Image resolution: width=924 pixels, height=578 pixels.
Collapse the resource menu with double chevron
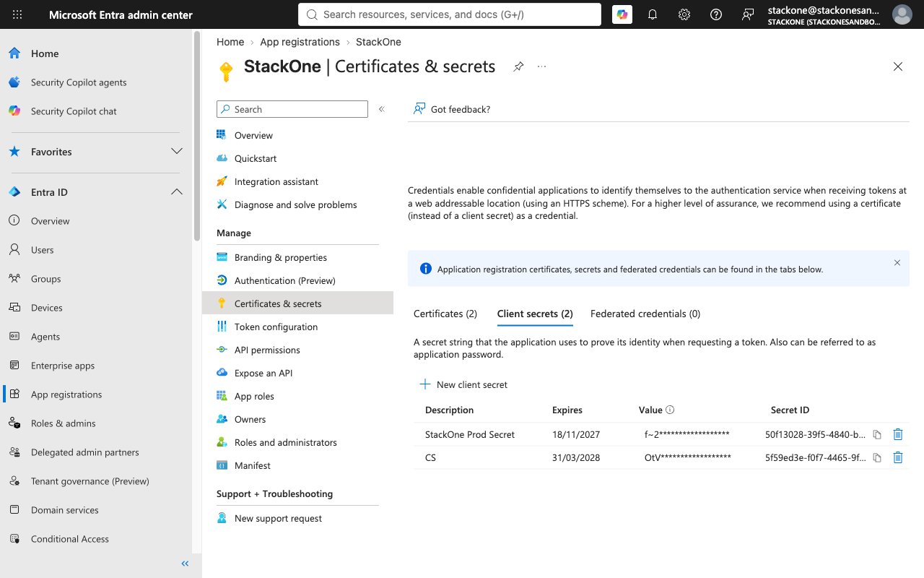(x=382, y=109)
